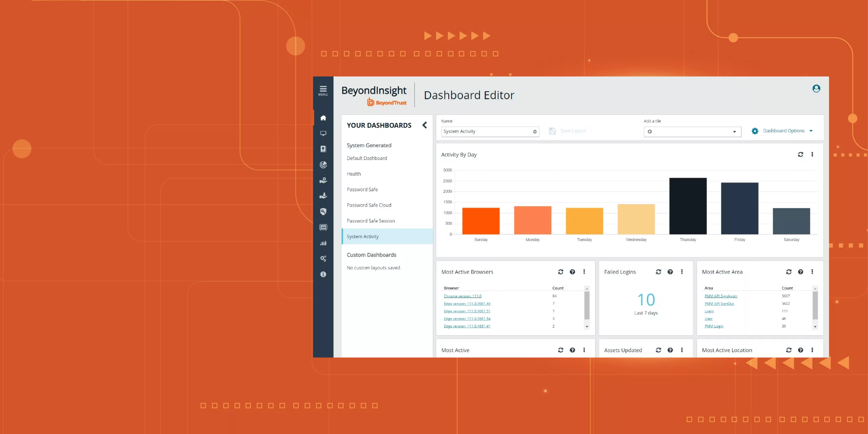The height and width of the screenshot is (434, 868).
Task: Collapse the Your Dashboards panel
Action: [x=425, y=125]
